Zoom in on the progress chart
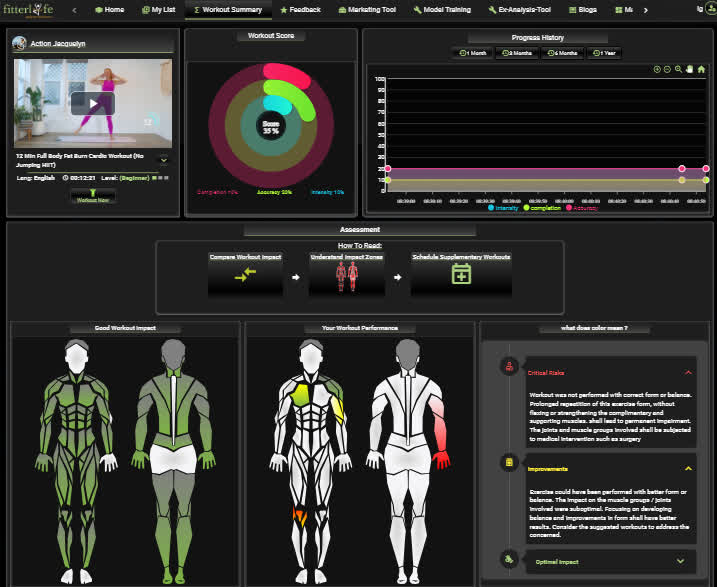The width and height of the screenshot is (717, 587). click(657, 69)
